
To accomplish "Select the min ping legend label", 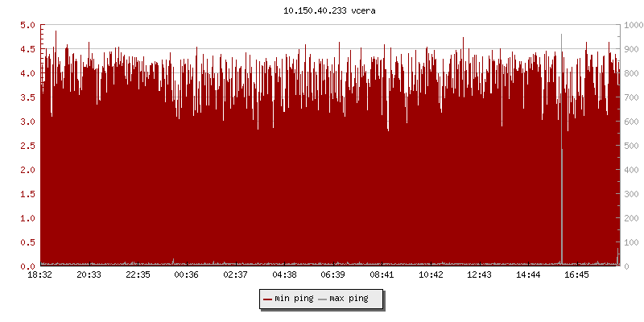I will click(x=294, y=299).
